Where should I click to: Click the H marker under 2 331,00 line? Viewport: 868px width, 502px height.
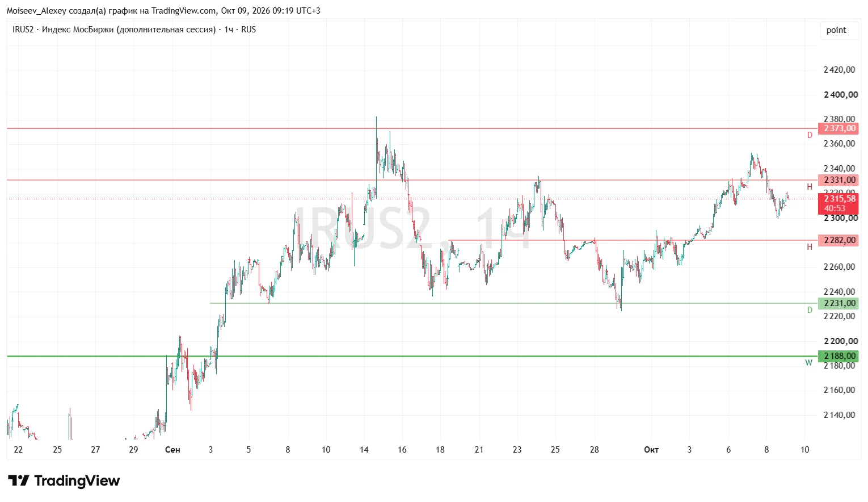click(810, 187)
